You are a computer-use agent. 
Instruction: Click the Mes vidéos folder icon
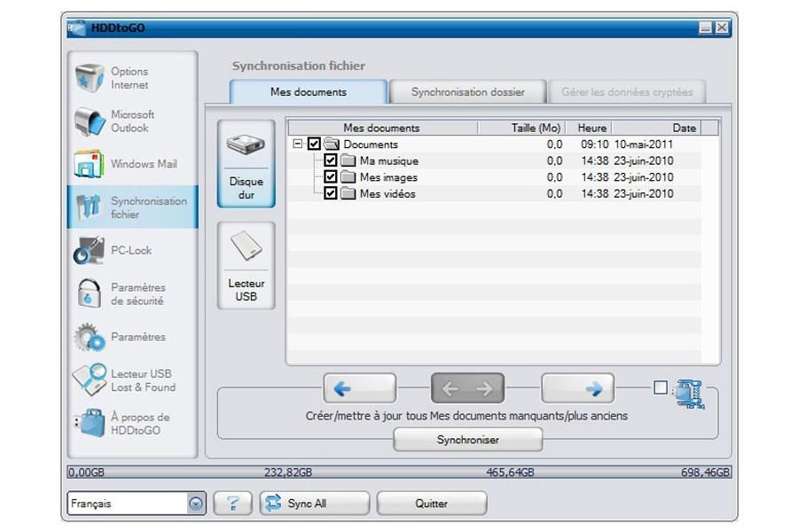348,193
